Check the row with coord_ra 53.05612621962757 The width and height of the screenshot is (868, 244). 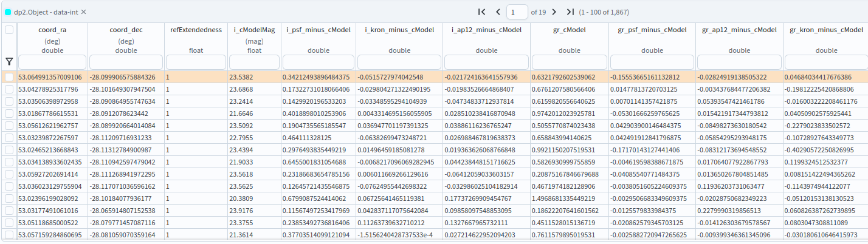9,126
